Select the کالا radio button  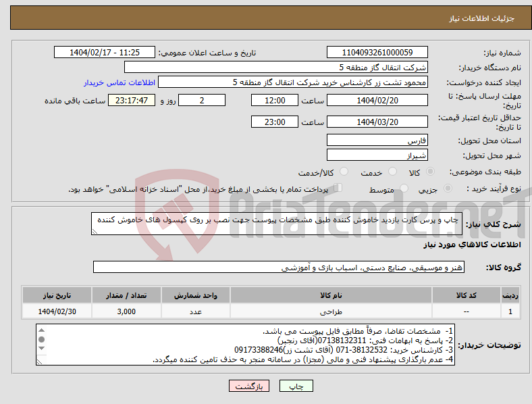[430, 172]
